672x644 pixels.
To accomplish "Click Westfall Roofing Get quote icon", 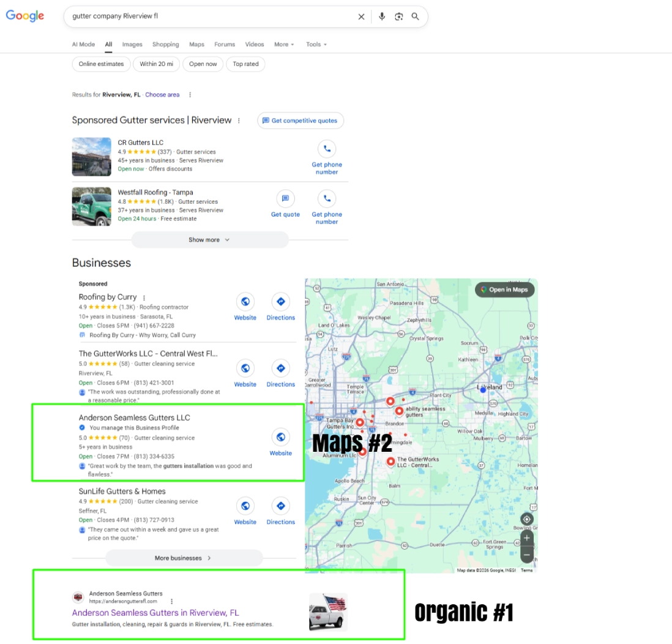I will tap(285, 198).
